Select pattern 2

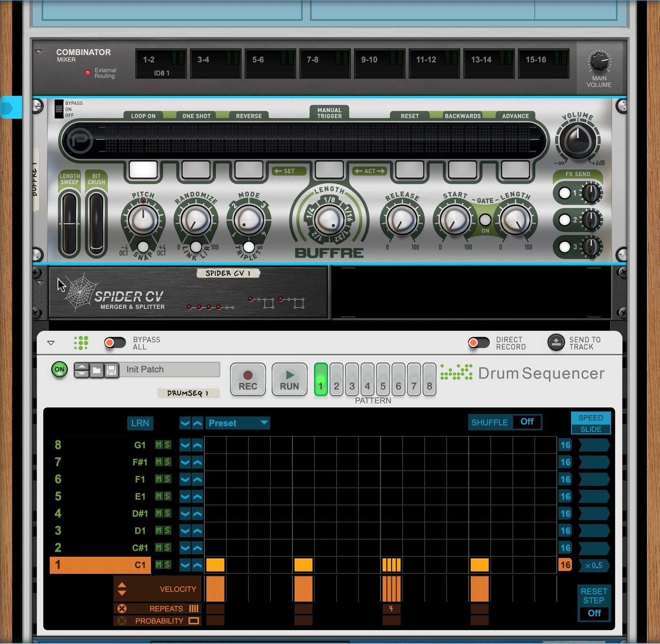tap(337, 380)
